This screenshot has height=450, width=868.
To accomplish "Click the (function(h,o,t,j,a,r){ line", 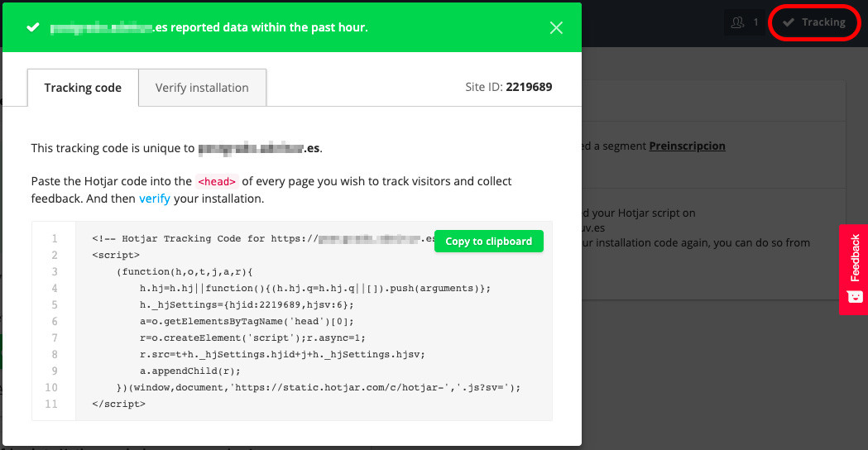I will 185,272.
